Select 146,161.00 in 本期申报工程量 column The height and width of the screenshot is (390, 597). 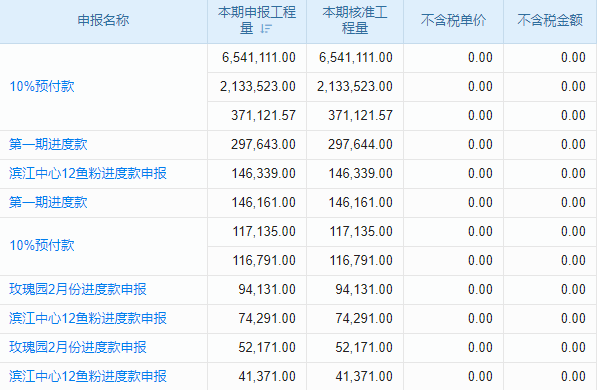click(263, 202)
